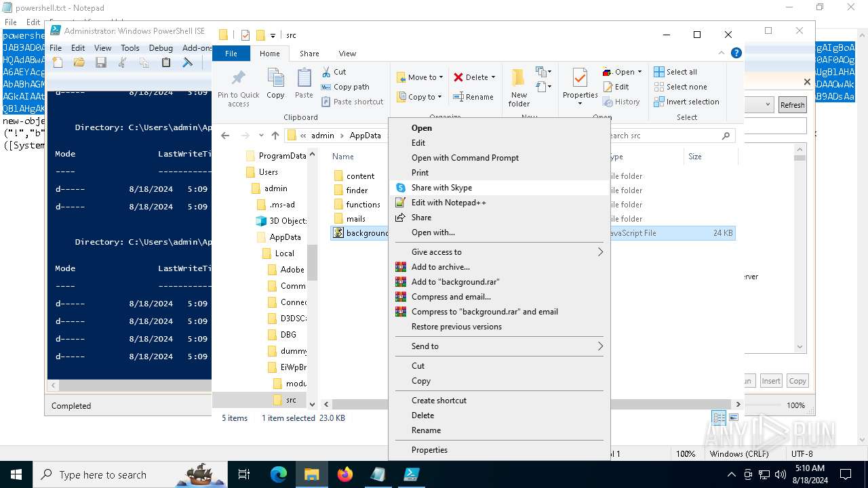The height and width of the screenshot is (488, 868).
Task: Open the Share ribbon tab
Action: click(x=309, y=54)
